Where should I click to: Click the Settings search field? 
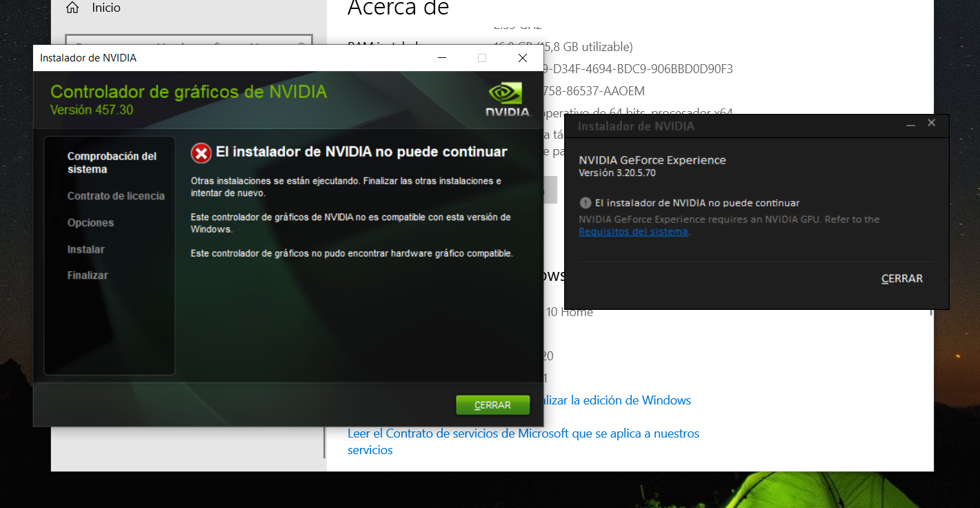[189, 41]
